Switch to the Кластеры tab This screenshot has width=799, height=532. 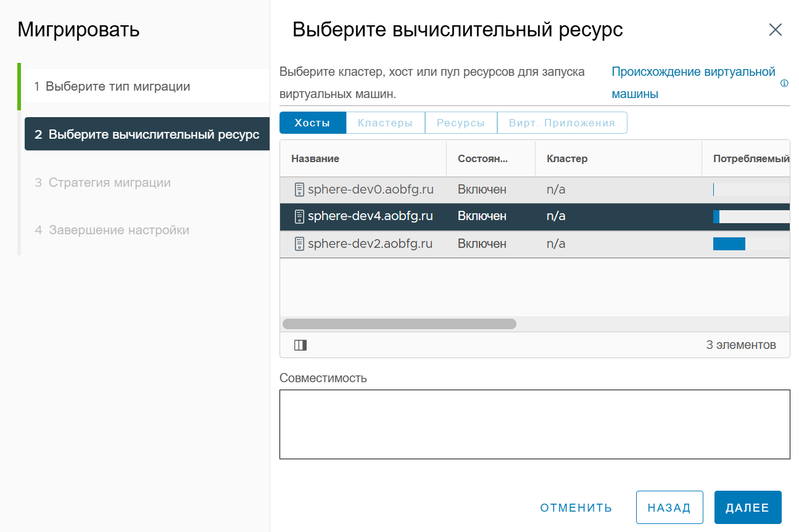(385, 123)
